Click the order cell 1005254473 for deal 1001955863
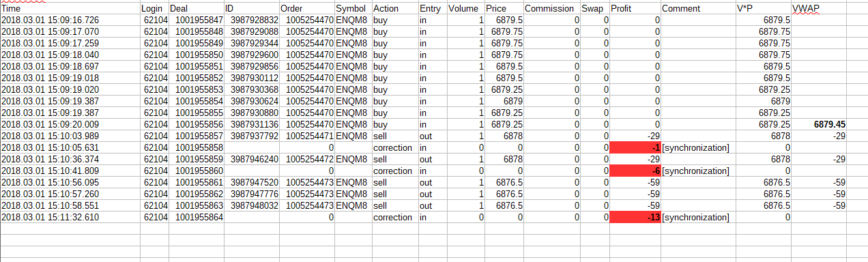 pyautogui.click(x=307, y=206)
